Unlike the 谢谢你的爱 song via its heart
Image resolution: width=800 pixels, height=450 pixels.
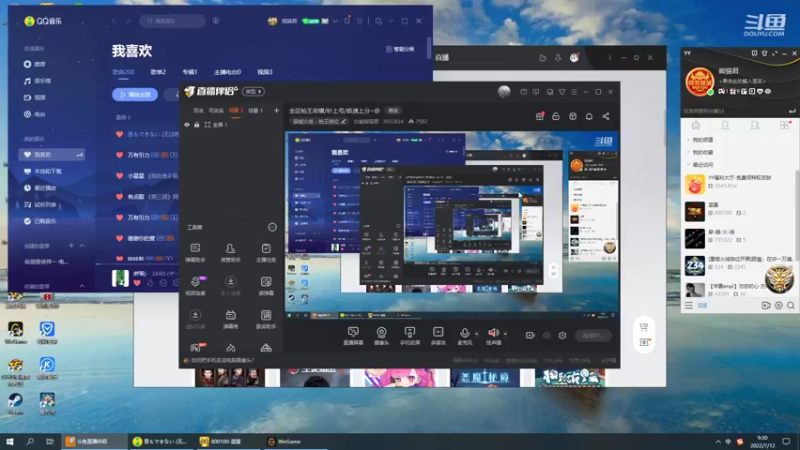click(119, 238)
